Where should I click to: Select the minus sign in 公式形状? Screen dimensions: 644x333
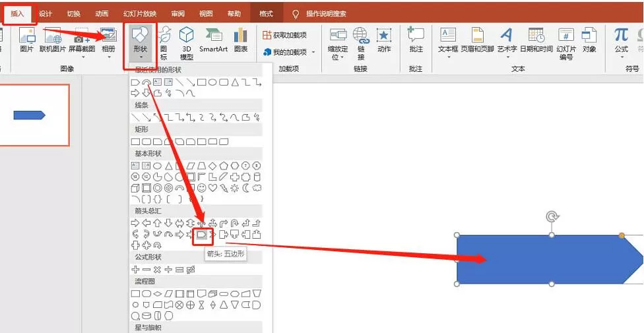(146, 270)
